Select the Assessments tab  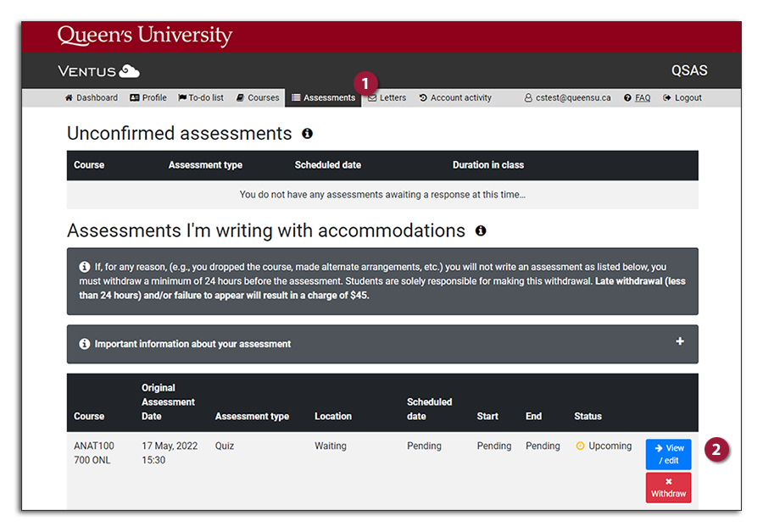coord(323,98)
